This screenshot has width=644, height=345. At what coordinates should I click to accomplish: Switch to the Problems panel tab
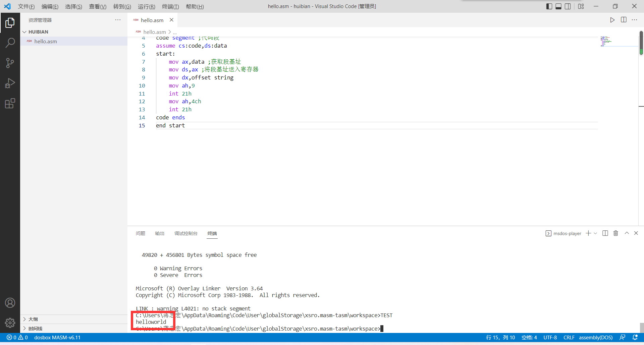coord(141,233)
